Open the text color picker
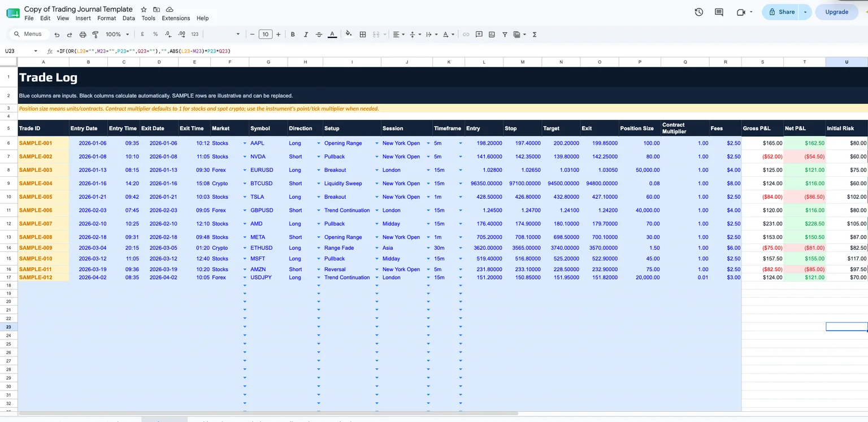 click(x=332, y=34)
